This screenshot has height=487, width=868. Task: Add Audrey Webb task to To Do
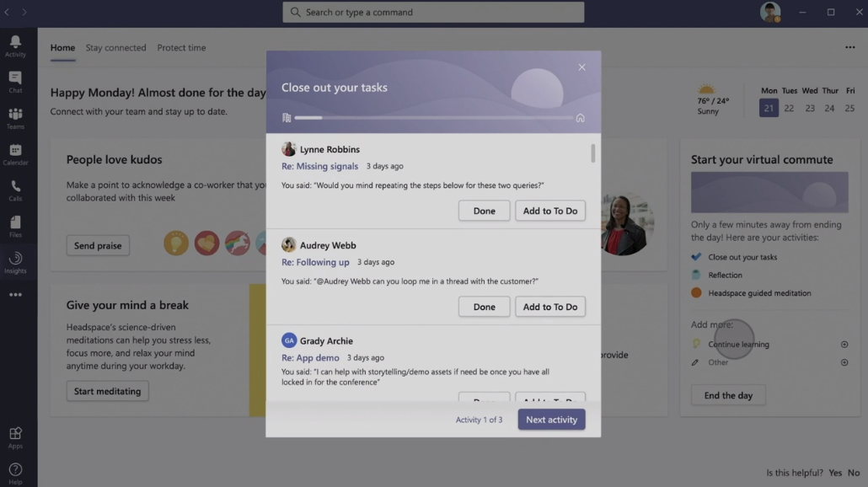point(550,307)
